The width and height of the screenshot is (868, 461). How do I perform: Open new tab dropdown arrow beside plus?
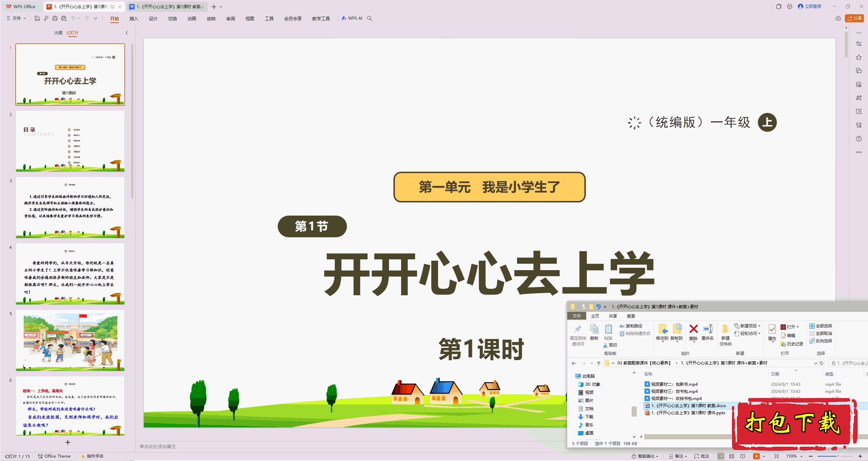221,7
